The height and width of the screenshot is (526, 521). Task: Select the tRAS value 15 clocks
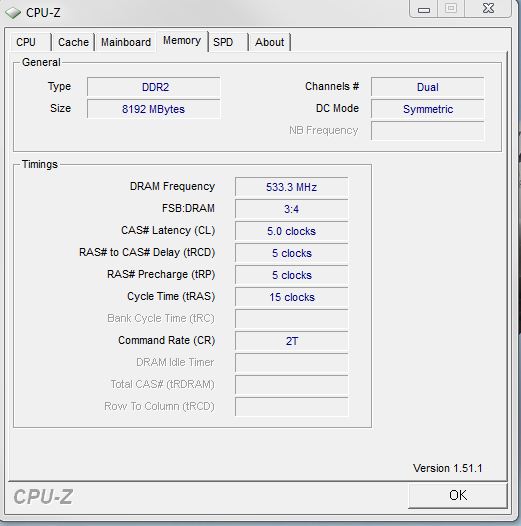tap(291, 297)
